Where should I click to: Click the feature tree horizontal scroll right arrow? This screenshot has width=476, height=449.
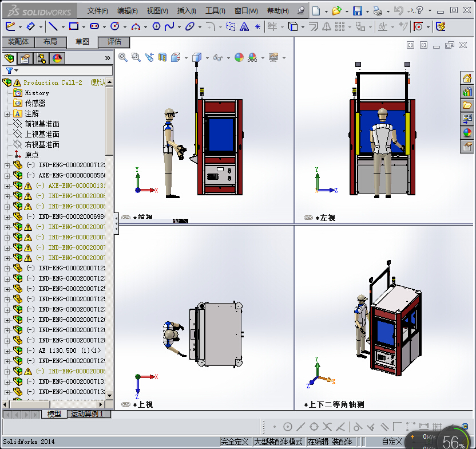click(x=101, y=405)
